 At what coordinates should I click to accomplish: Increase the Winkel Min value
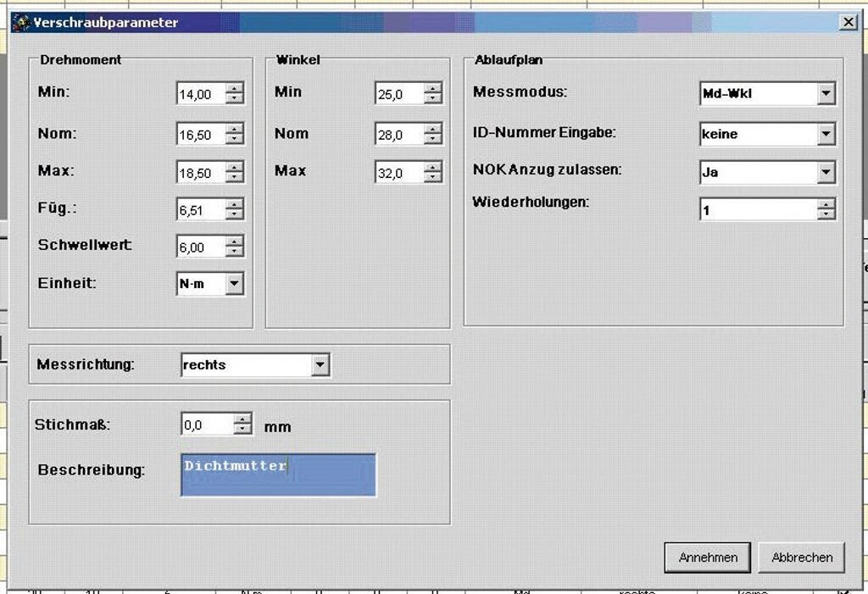tap(433, 88)
